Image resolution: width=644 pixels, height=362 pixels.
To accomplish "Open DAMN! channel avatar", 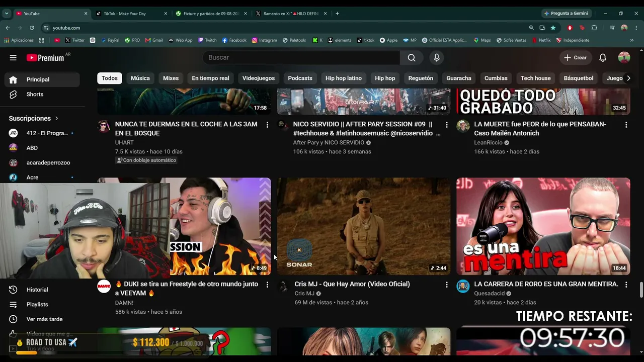I will click(x=104, y=286).
